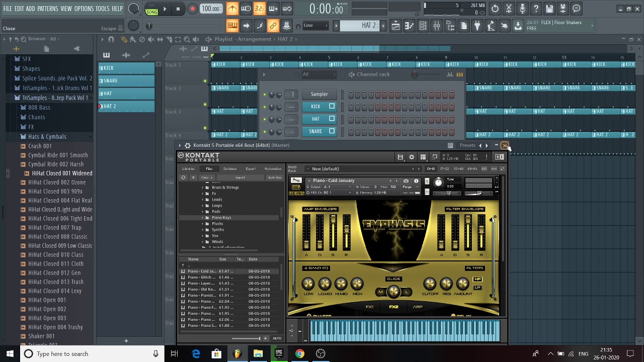Switch to SONG mode
Image resolution: width=644 pixels, height=362 pixels.
151,11
